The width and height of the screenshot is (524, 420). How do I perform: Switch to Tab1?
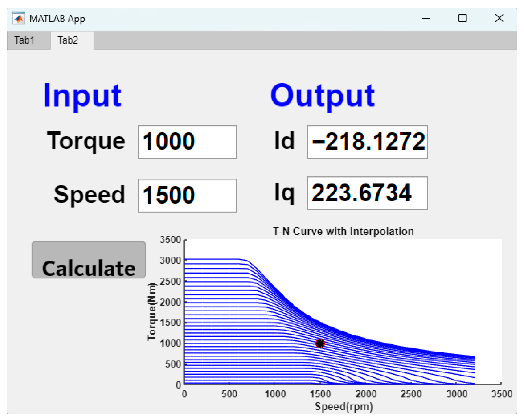tap(24, 40)
